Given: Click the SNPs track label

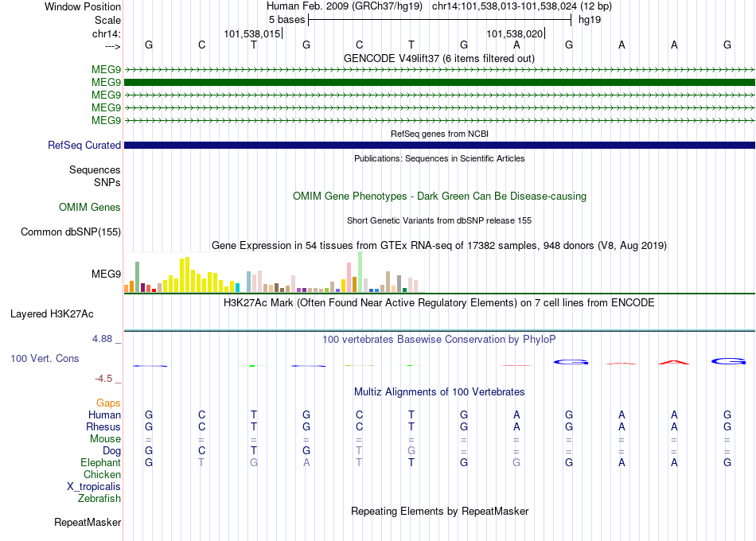Looking at the screenshot, I should pos(107,182).
